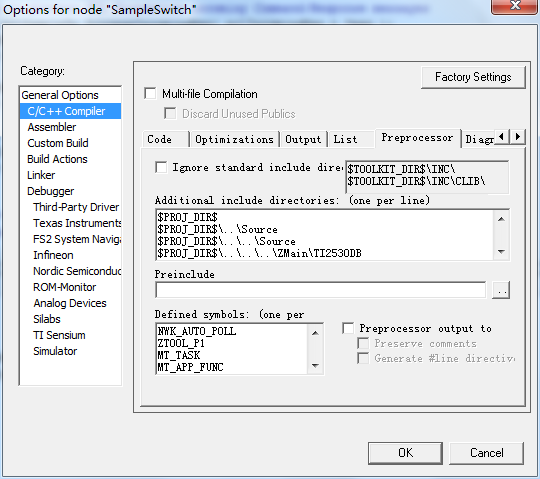Switch to the List tab
The height and width of the screenshot is (479, 540).
pos(351,139)
